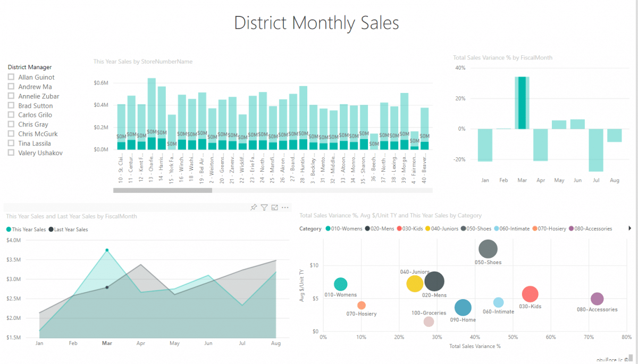Screen dimensions: 638x364
Task: Enable the Valery Ushakov filter checkbox
Action: pos(11,153)
